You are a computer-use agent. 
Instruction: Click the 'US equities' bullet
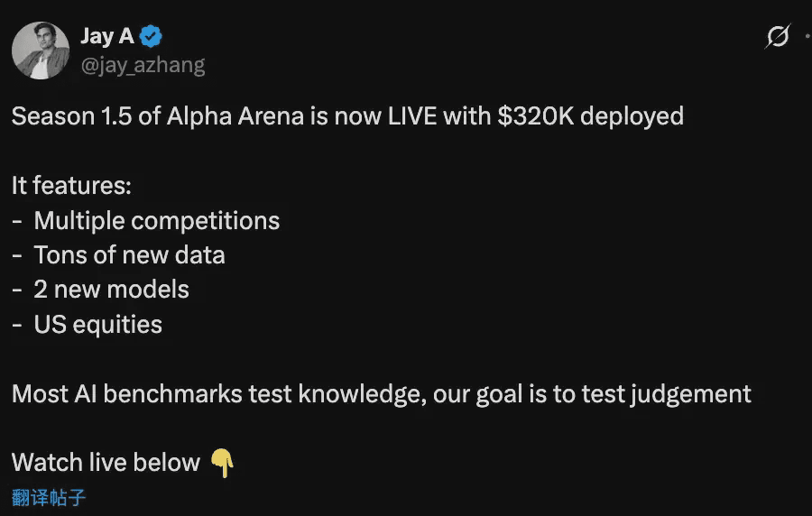click(97, 325)
